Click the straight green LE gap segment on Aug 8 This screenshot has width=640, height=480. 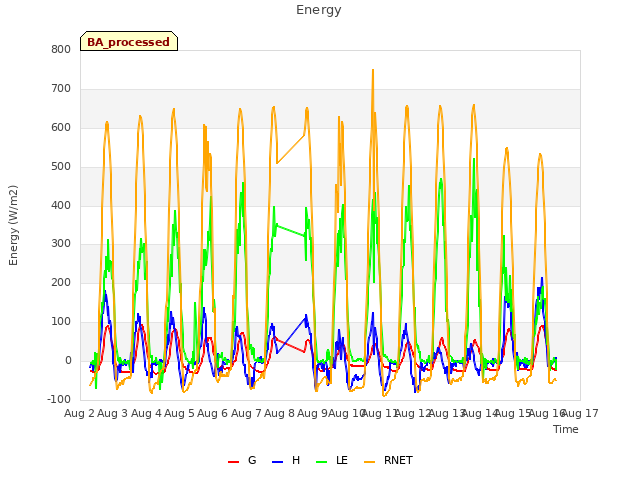click(291, 230)
